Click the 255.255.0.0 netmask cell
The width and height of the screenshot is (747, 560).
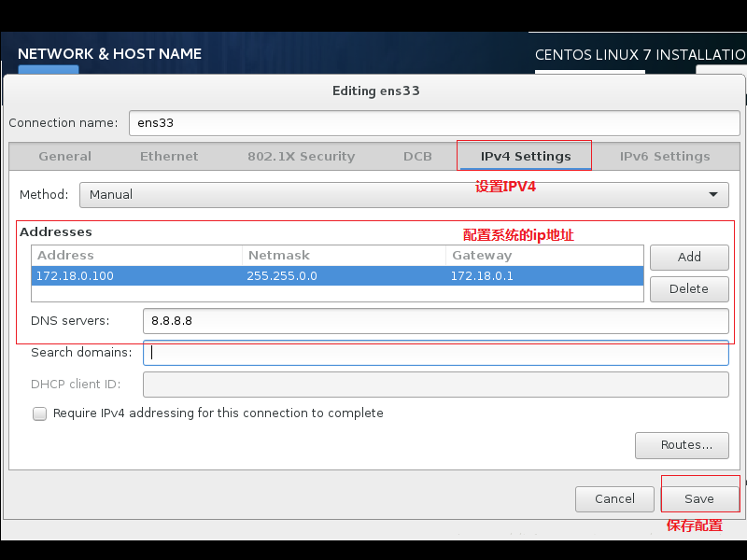click(343, 276)
